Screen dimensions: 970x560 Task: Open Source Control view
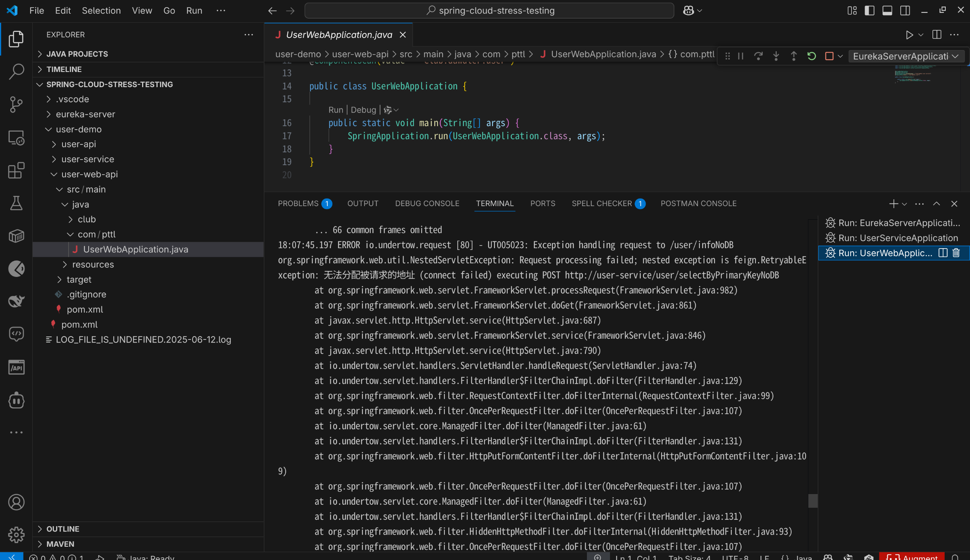16,104
